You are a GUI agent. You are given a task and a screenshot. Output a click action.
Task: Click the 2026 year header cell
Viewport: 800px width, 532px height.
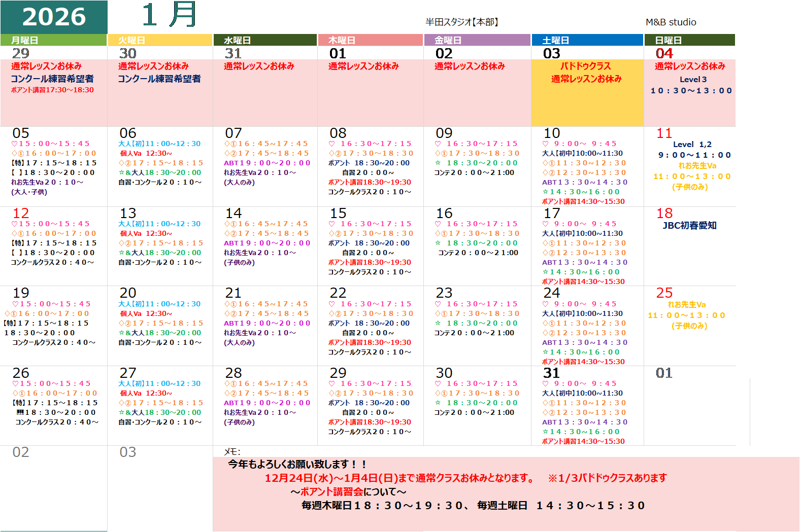point(54,17)
